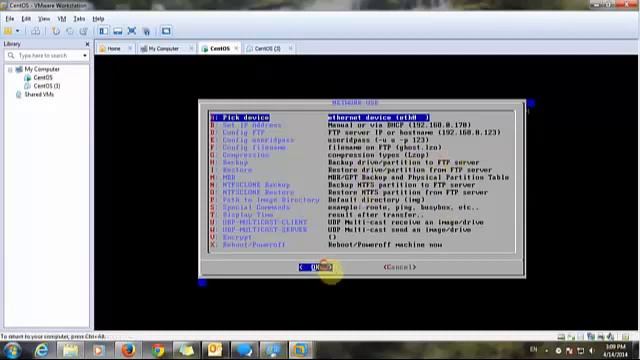640x360 pixels.
Task: Click the Send Ctrl+Alt+Del toolbar icon
Action: pos(36,31)
